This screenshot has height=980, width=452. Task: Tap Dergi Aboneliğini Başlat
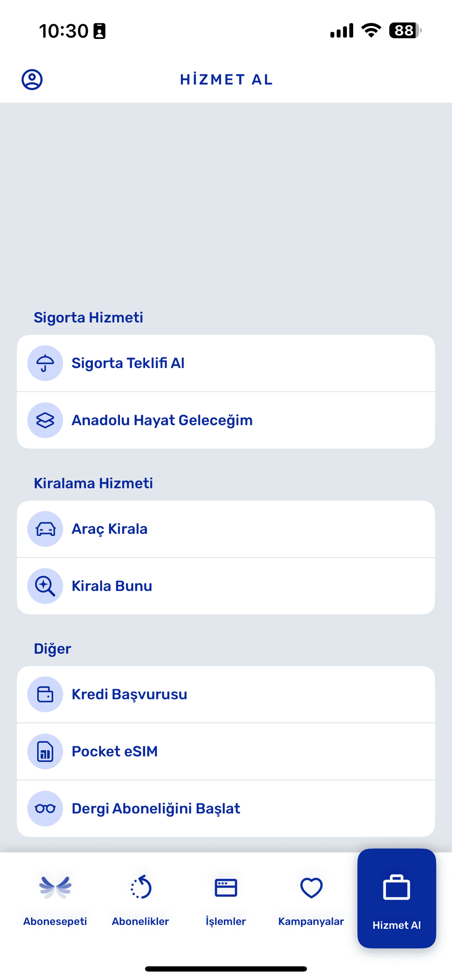pyautogui.click(x=156, y=808)
